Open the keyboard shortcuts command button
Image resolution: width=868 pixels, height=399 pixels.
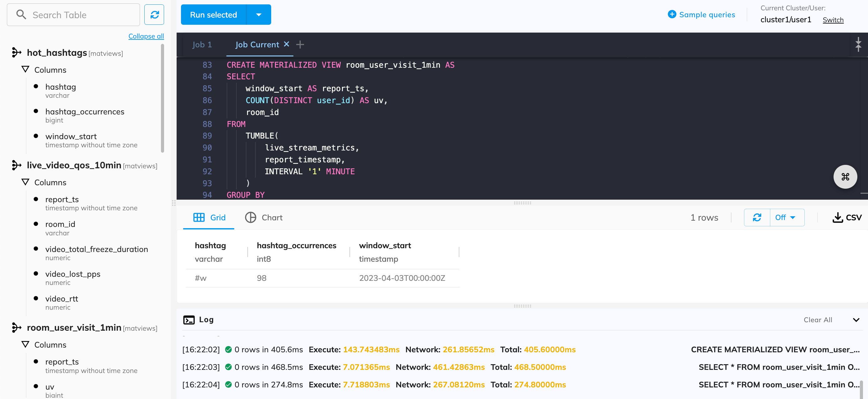coord(845,177)
